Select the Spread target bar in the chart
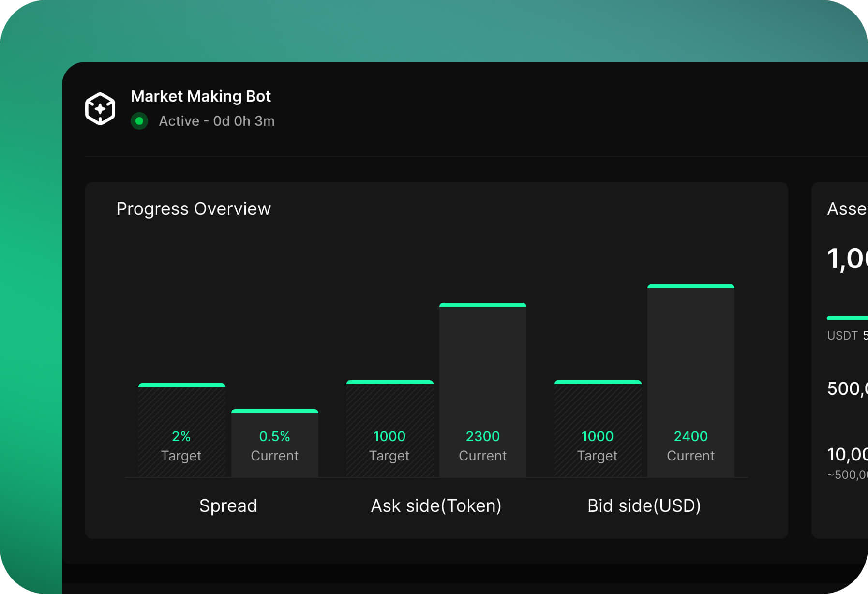The height and width of the screenshot is (594, 868). (x=181, y=431)
